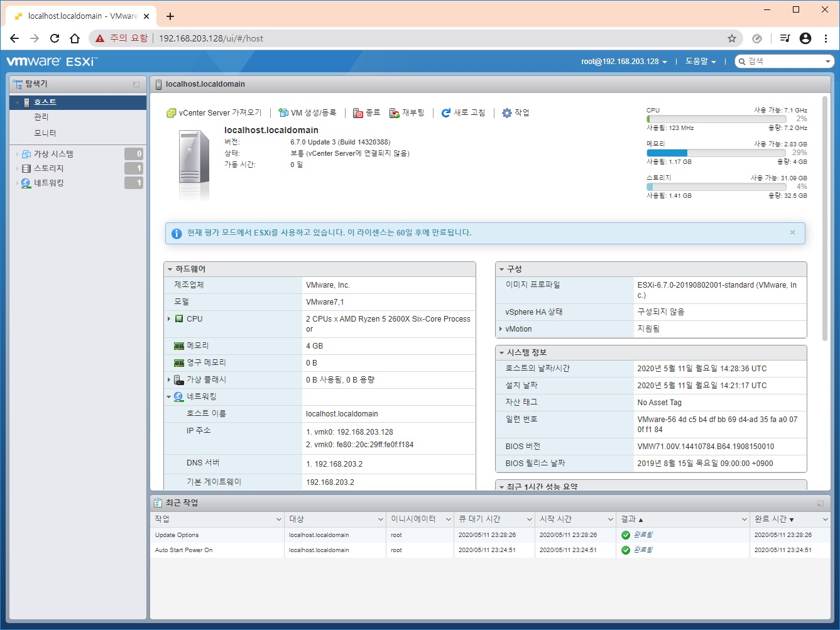Click the green CPU chip icon in hardware
This screenshot has height=630, width=840.
(179, 319)
